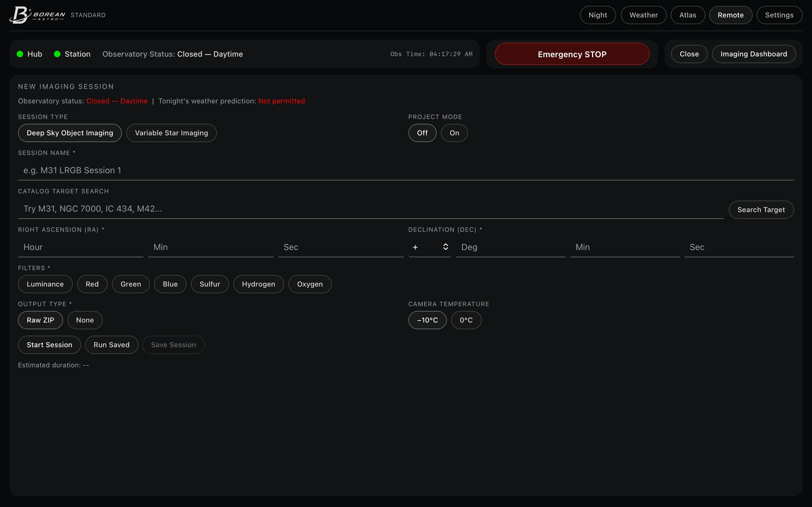This screenshot has height=507, width=812.
Task: Select None output type
Action: point(85,320)
